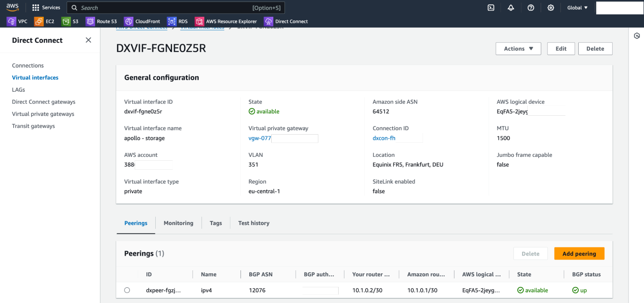The height and width of the screenshot is (303, 644).
Task: Open the AWS home logo
Action: point(12,7)
